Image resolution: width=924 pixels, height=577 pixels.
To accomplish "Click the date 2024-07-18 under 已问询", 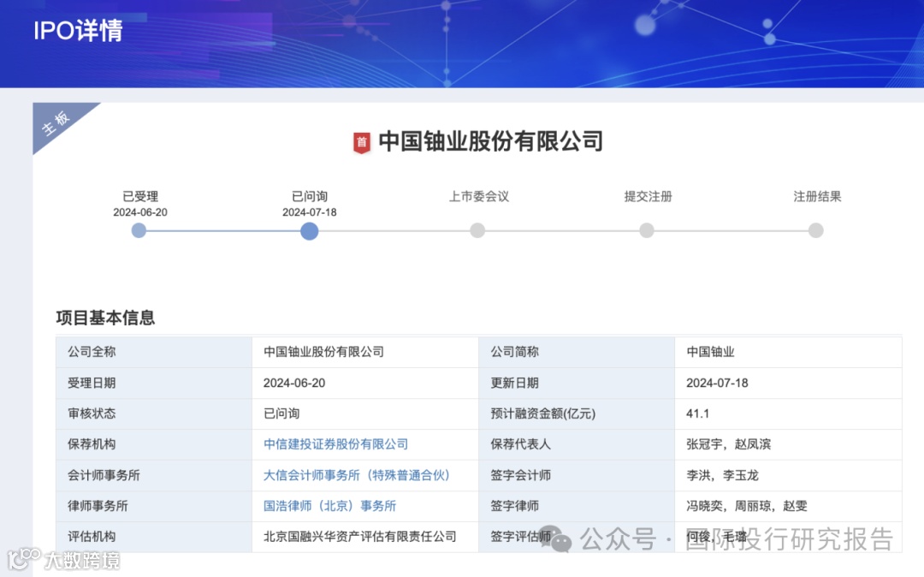I will coord(310,212).
